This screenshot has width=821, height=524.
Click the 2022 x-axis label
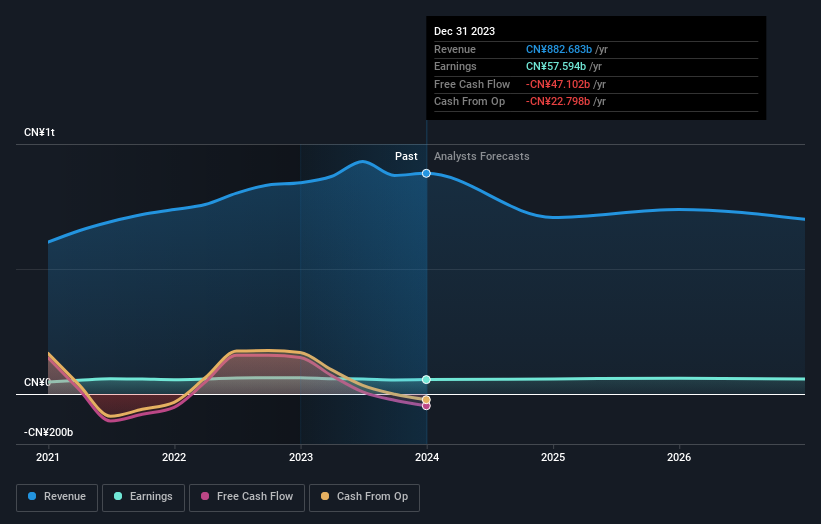[x=174, y=457]
